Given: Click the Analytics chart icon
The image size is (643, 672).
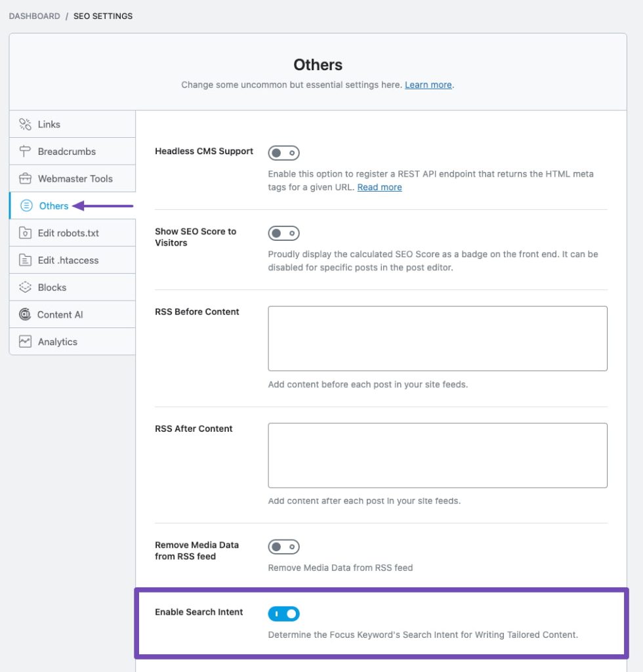Looking at the screenshot, I should pyautogui.click(x=25, y=342).
